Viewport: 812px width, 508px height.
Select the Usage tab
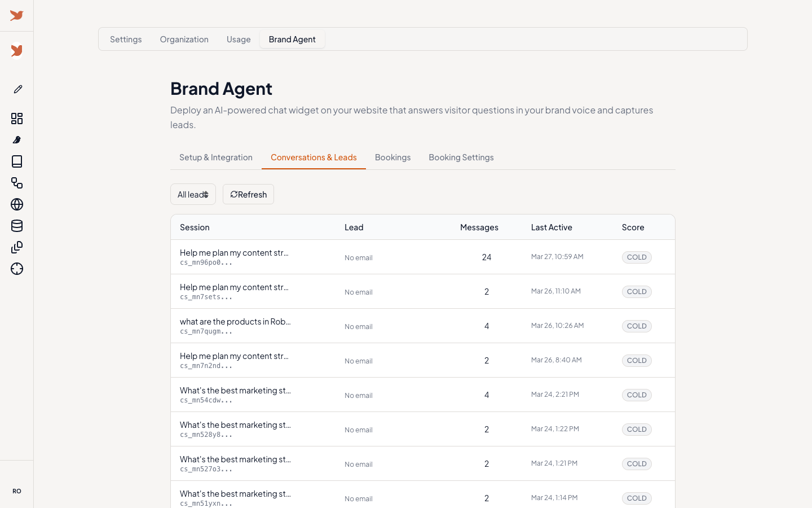[239, 39]
